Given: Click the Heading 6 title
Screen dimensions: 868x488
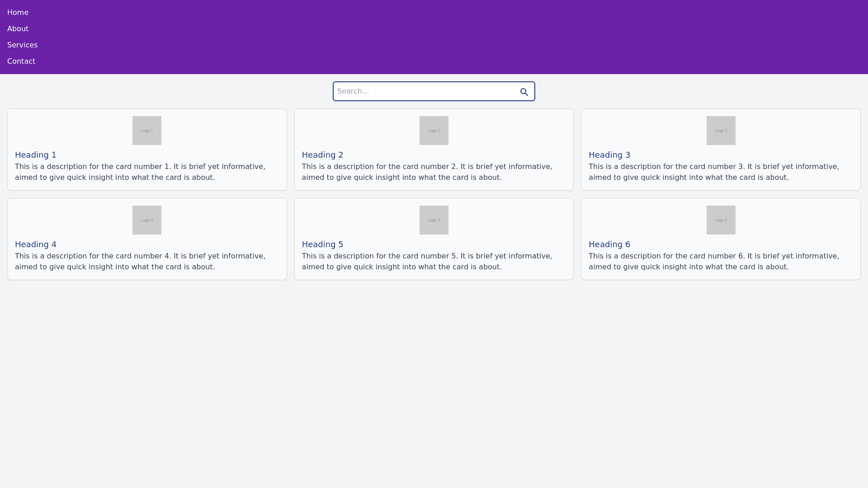Looking at the screenshot, I should (x=609, y=244).
